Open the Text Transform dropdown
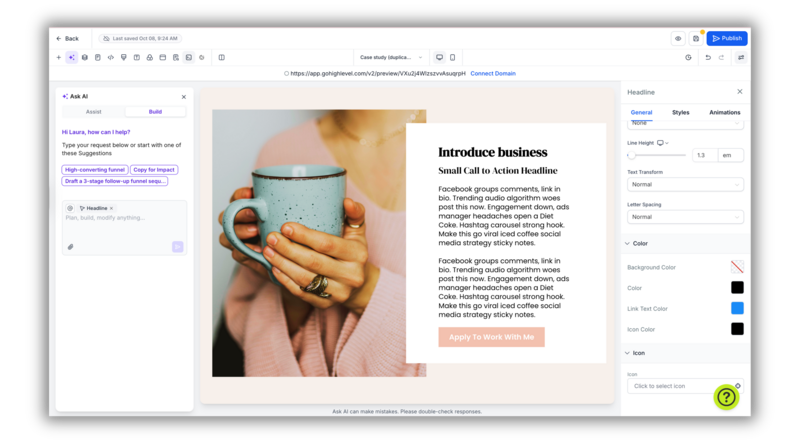The image size is (800, 444). pos(685,185)
